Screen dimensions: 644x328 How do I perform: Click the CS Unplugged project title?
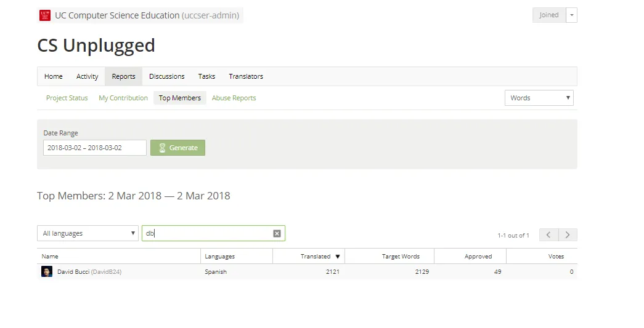(96, 45)
